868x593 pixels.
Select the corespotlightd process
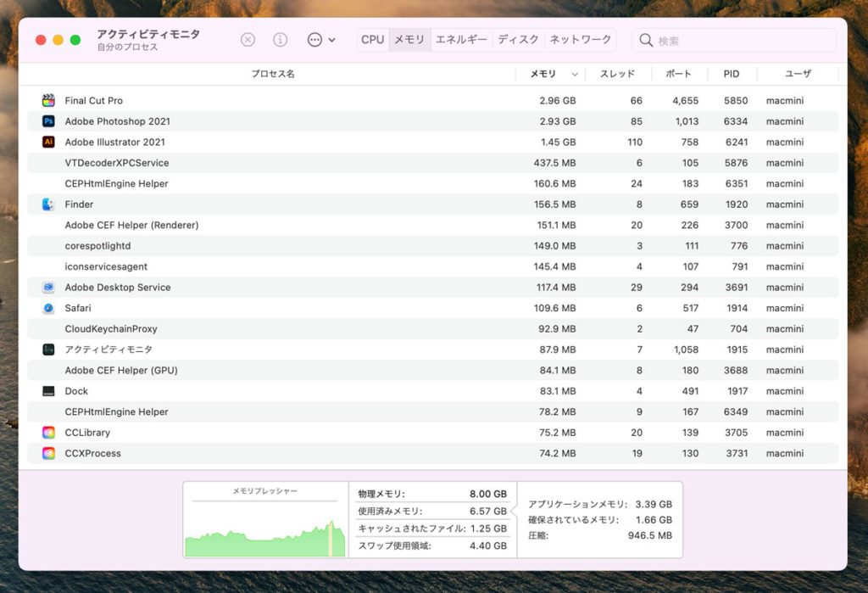[x=433, y=245]
